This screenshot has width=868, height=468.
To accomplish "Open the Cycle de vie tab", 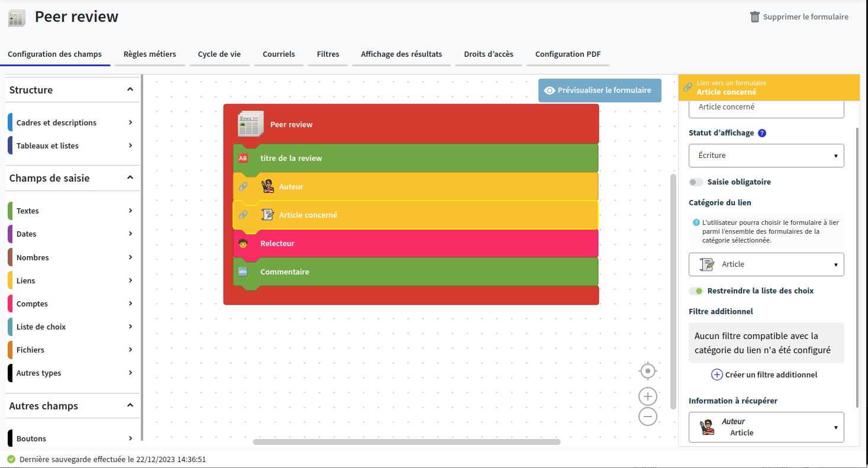I will [219, 54].
